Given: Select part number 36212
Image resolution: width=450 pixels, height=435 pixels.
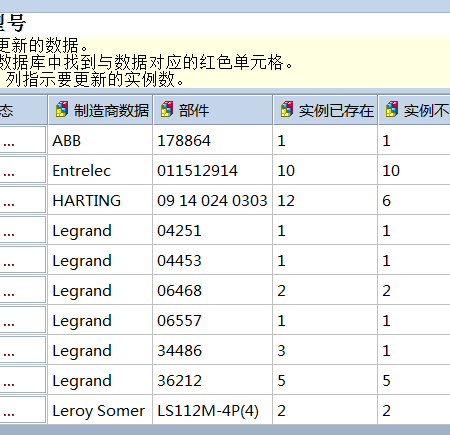Looking at the screenshot, I should [212, 380].
